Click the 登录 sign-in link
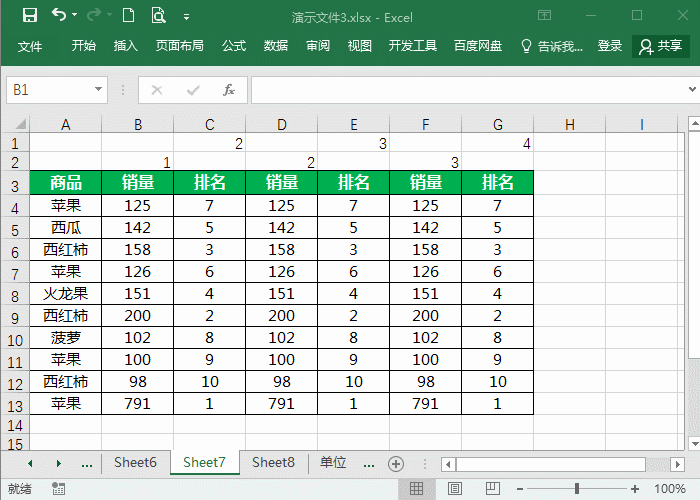Screen dimensions: 700x500 pyautogui.click(x=609, y=46)
